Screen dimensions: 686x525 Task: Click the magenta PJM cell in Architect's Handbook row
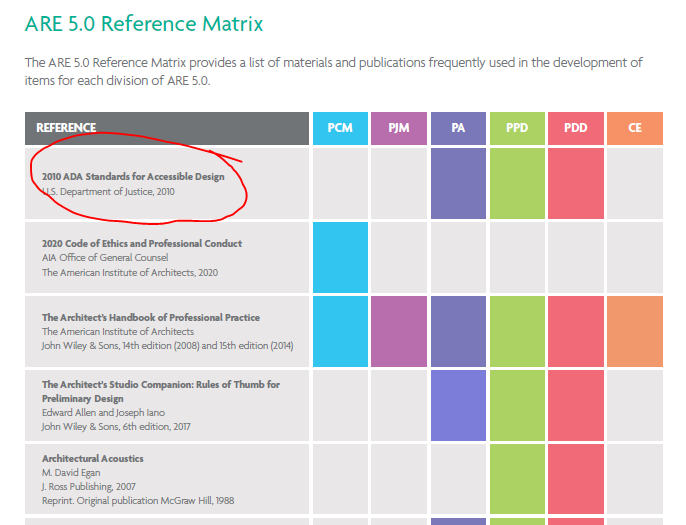(399, 331)
